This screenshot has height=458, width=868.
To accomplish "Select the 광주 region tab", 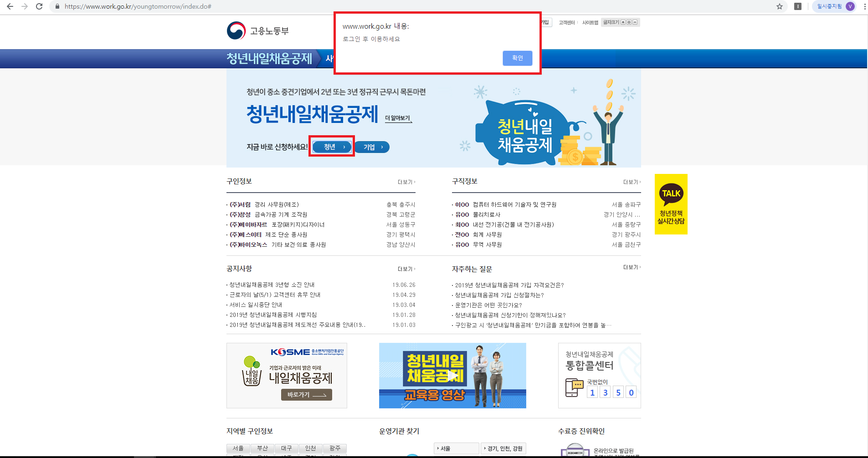I will pyautogui.click(x=335, y=448).
